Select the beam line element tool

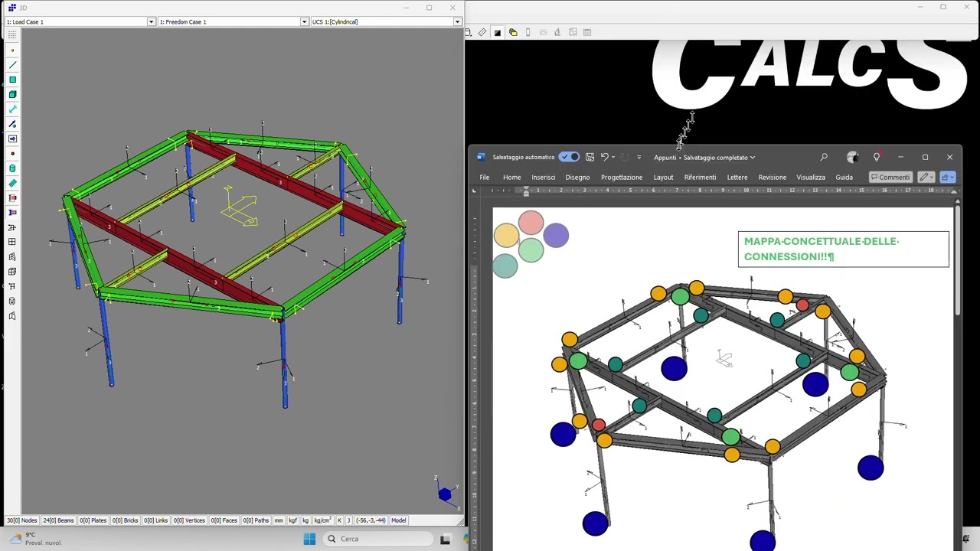12,65
